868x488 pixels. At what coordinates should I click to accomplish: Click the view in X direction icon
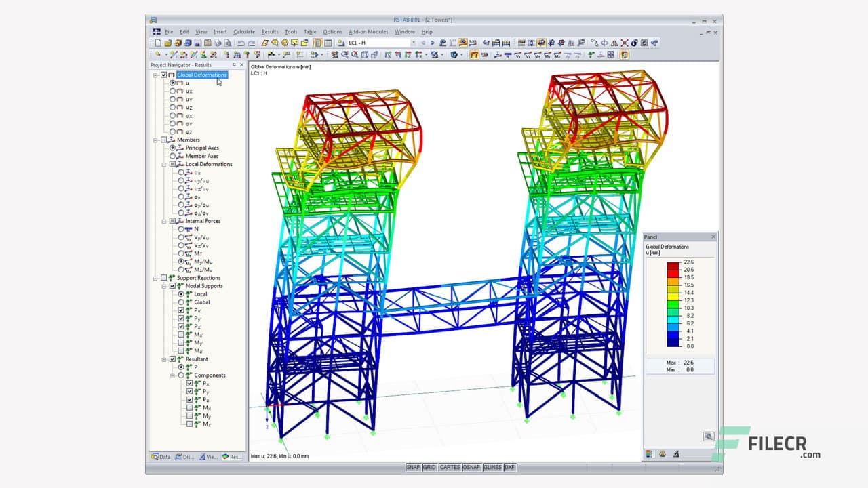point(389,55)
